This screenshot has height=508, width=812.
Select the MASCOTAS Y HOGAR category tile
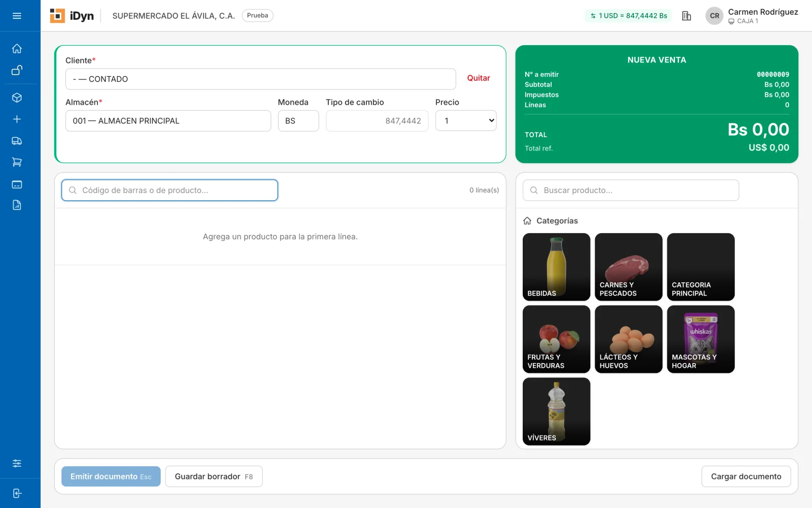pos(701,339)
